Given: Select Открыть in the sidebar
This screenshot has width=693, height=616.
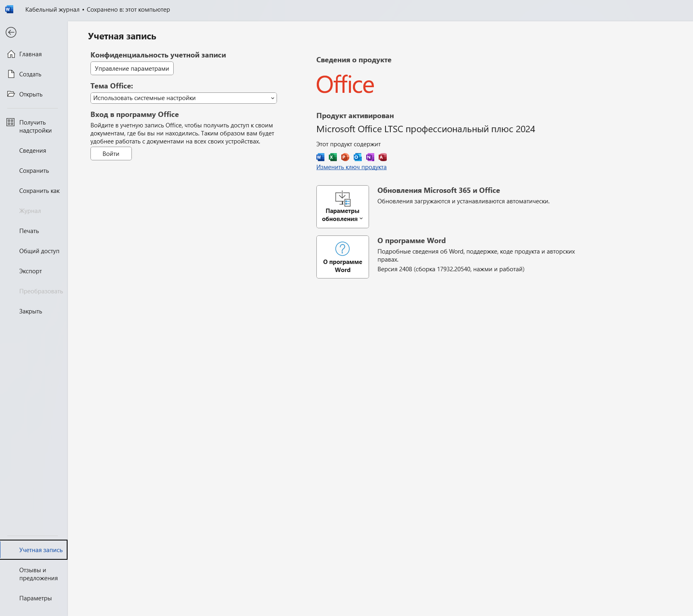Looking at the screenshot, I should click(x=34, y=94).
